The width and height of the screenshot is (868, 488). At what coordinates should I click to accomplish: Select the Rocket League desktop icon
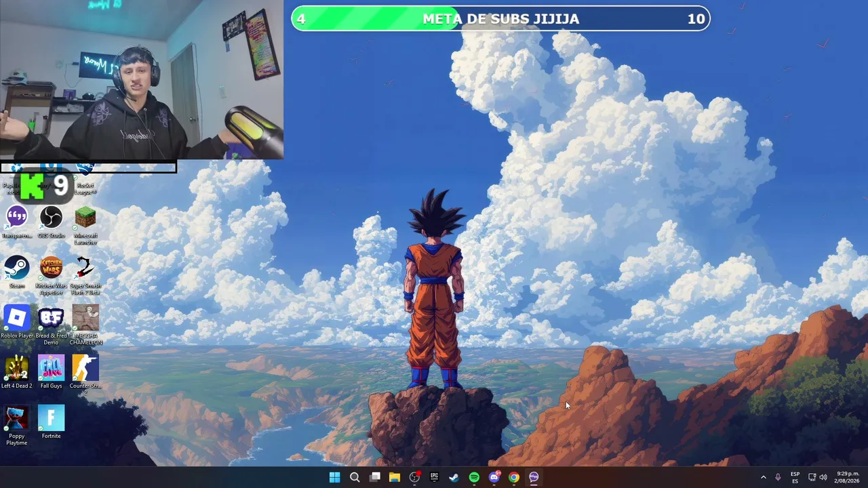(x=85, y=180)
